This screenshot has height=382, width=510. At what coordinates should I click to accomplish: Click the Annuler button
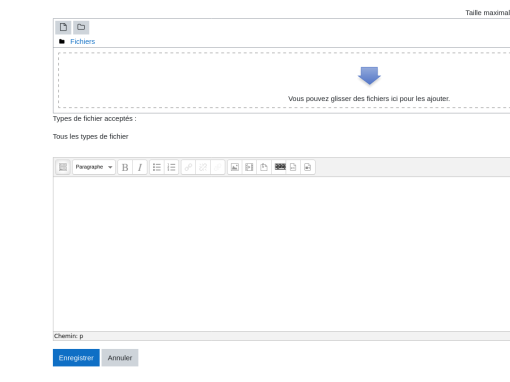coord(120,358)
